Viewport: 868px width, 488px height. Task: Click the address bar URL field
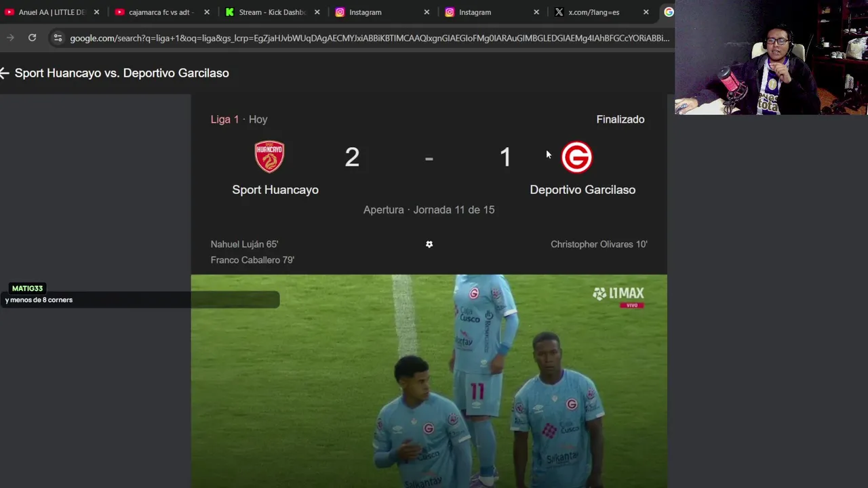[370, 38]
